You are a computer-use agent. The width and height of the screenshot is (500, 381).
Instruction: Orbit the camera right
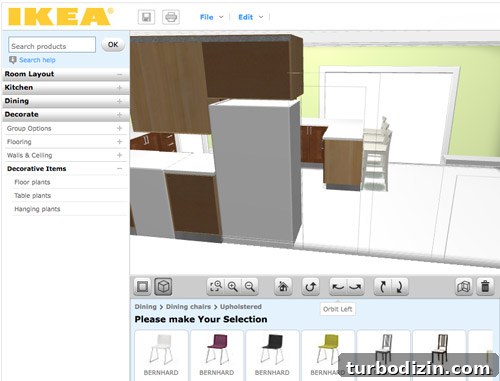tap(355, 286)
